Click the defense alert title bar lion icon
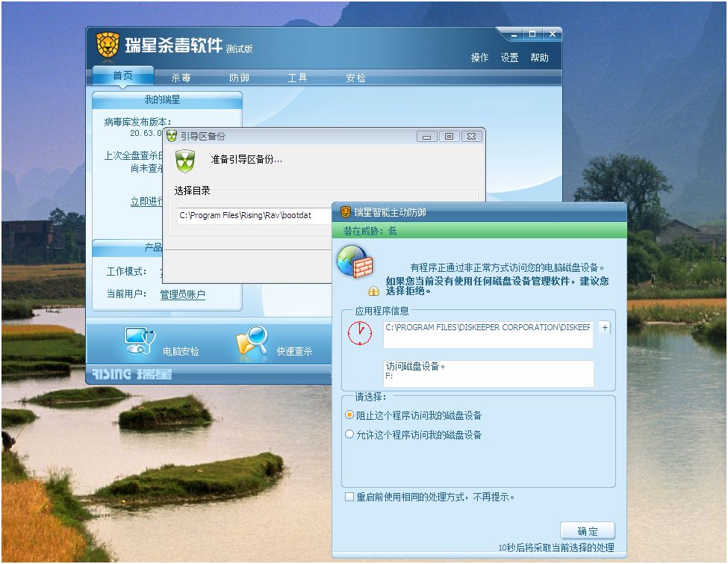The image size is (728, 564). (x=346, y=212)
